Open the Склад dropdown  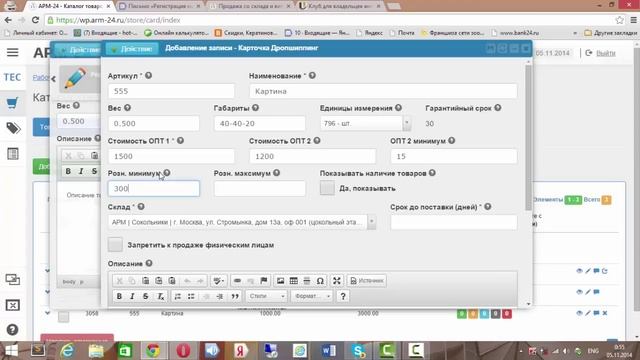pyautogui.click(x=242, y=222)
